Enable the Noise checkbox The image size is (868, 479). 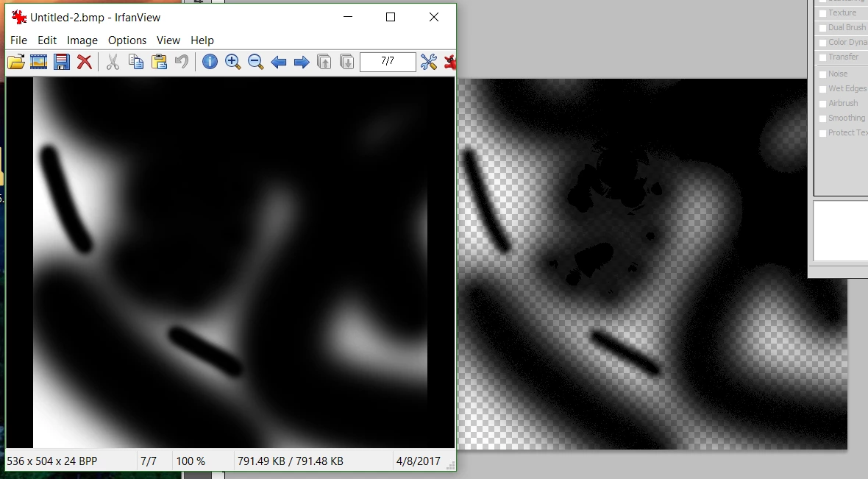(822, 74)
